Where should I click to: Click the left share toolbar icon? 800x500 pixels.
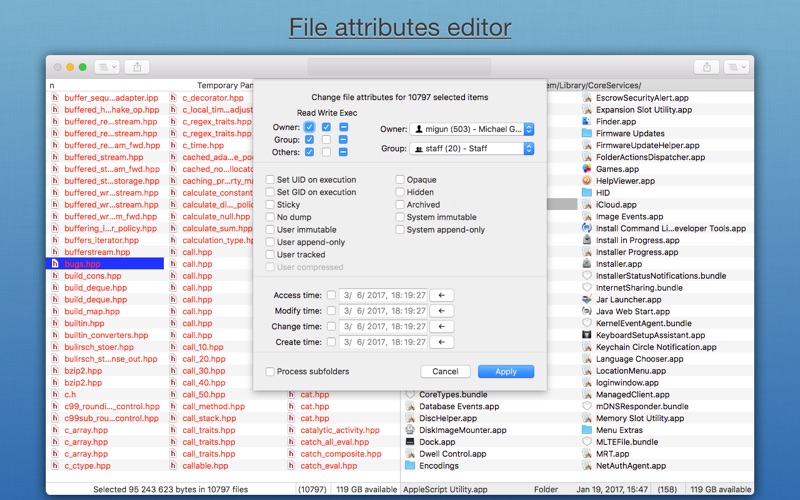pyautogui.click(x=137, y=67)
